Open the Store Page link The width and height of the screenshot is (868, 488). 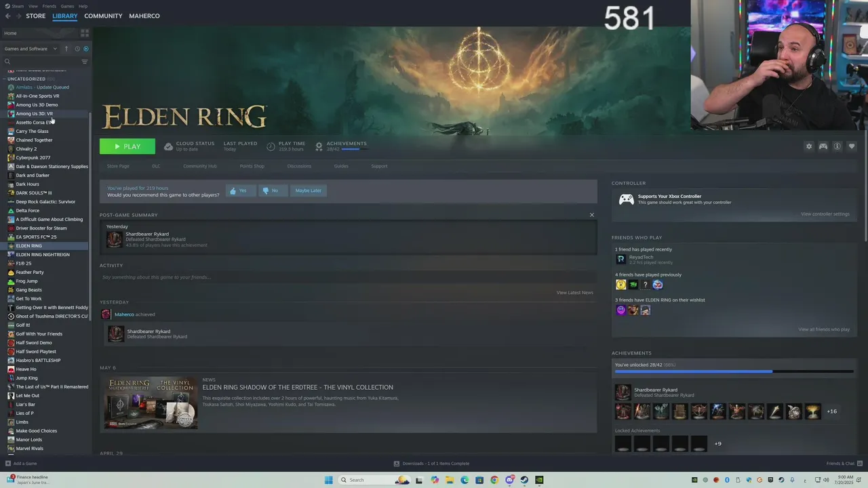[x=118, y=166]
